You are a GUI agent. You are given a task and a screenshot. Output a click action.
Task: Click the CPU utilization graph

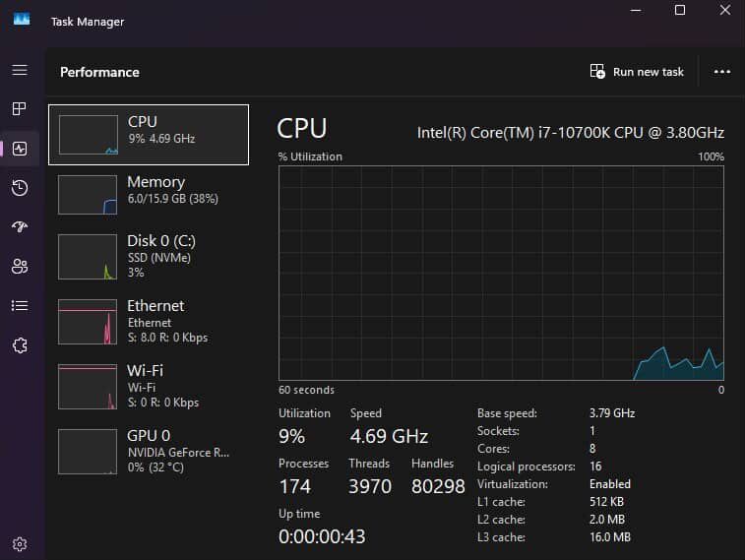coord(501,274)
